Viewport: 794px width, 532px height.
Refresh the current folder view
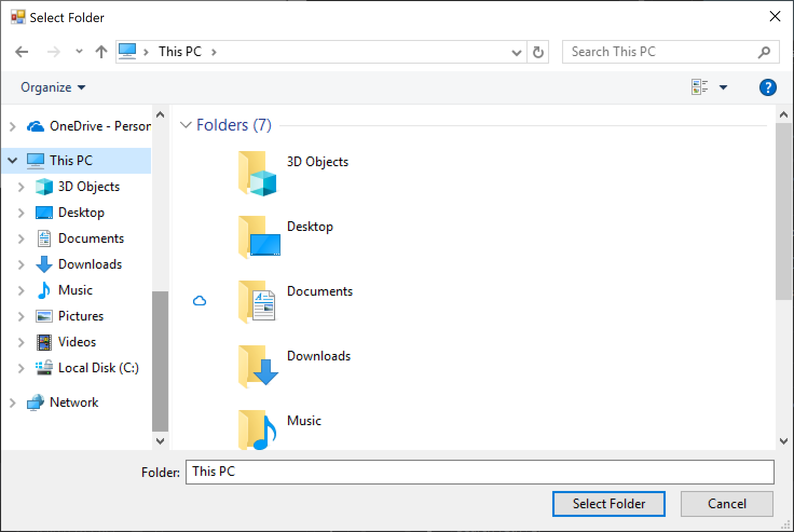tap(538, 52)
